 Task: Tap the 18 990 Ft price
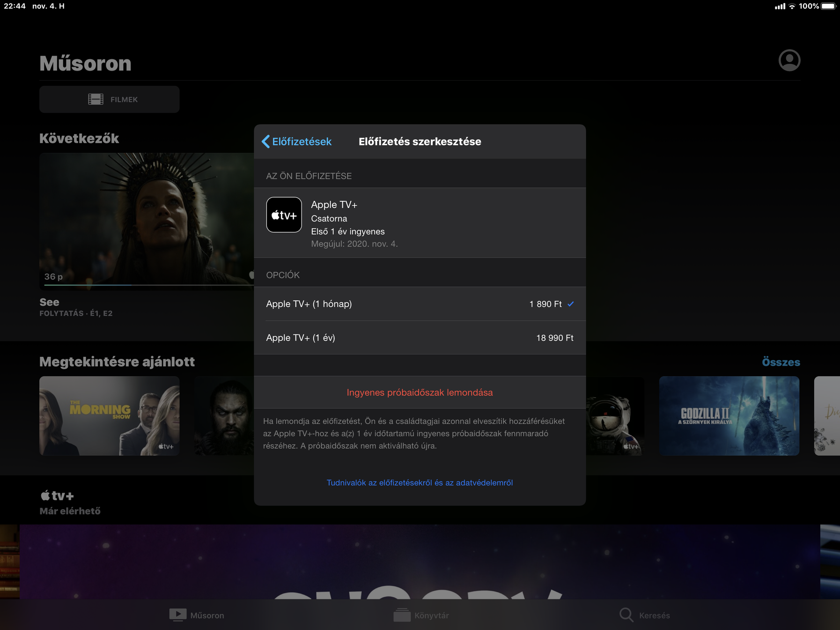555,338
